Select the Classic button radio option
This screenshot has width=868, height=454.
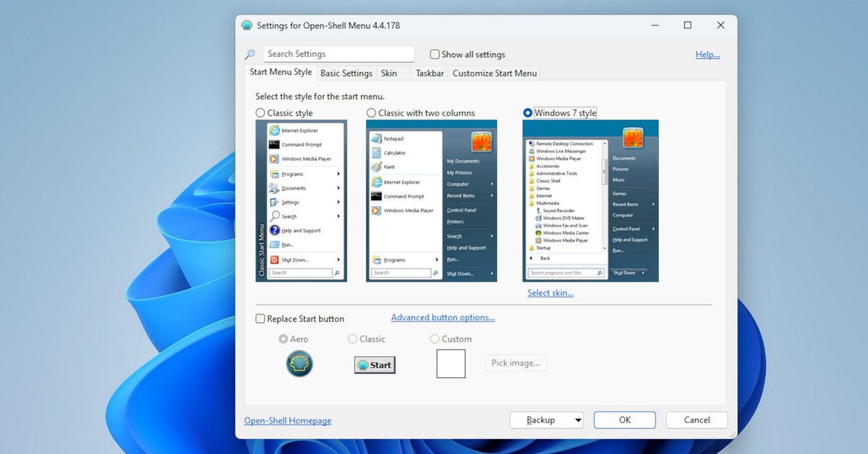[352, 339]
